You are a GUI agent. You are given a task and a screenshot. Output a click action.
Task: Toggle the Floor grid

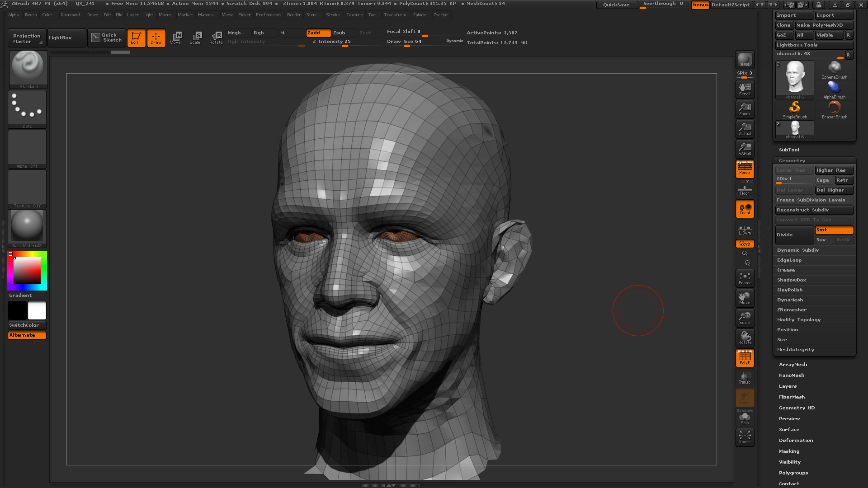pos(745,190)
